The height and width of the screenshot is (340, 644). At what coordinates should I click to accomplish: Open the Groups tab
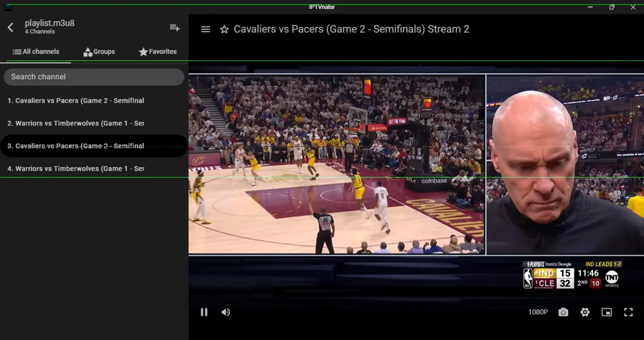coord(99,51)
